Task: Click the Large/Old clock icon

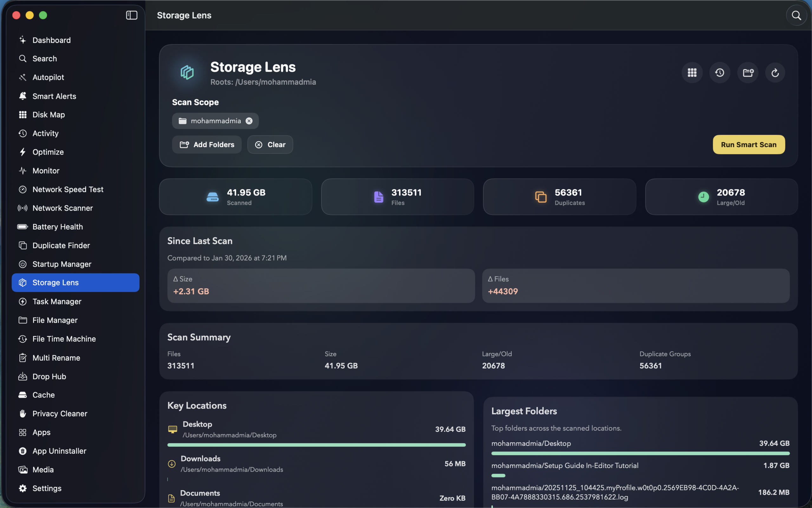Action: (704, 197)
